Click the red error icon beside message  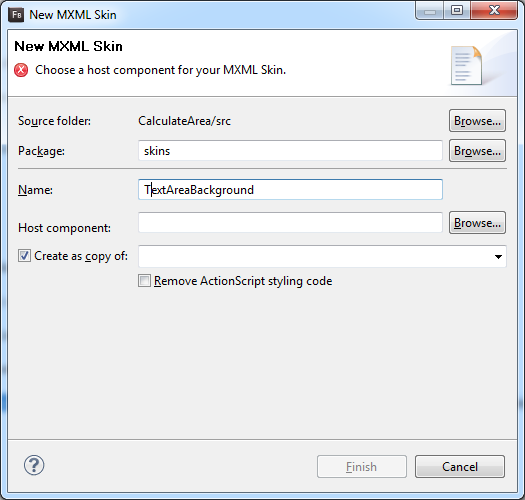point(21,70)
